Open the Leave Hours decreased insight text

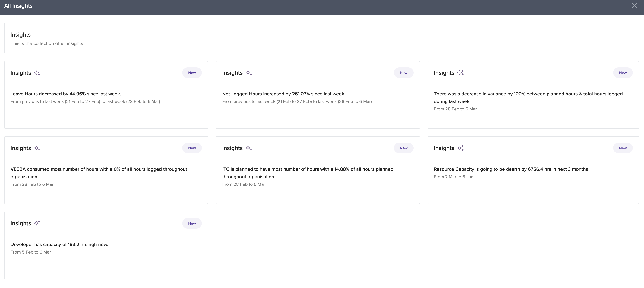[66, 94]
